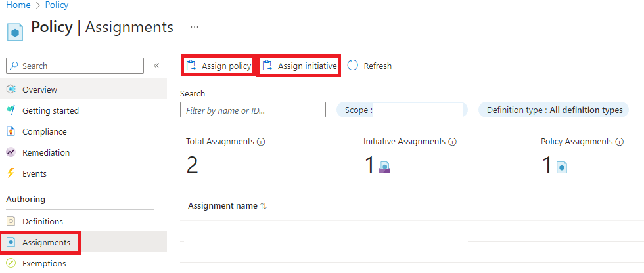Click the info icon next to Total Assignments
This screenshot has height=273, width=644.
click(x=261, y=142)
